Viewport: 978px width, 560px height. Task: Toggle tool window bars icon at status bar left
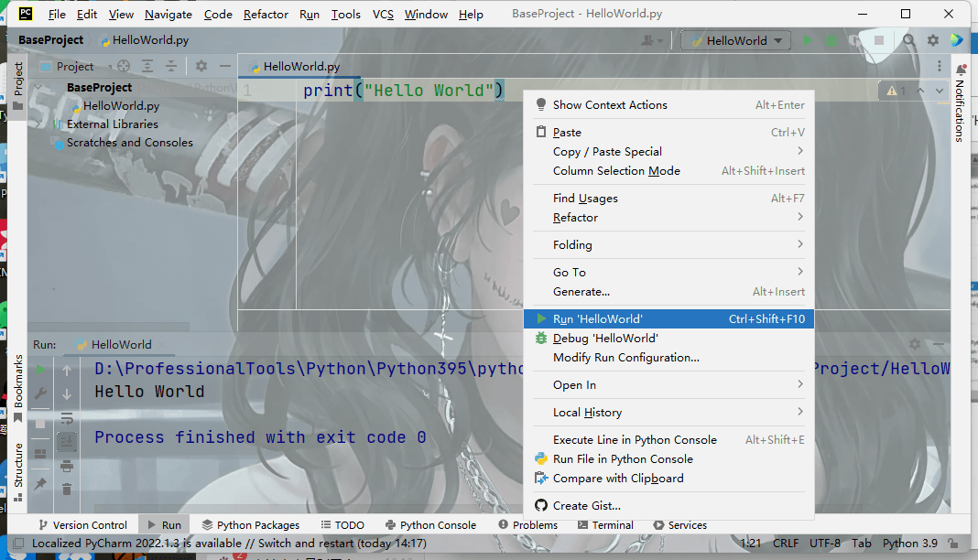[18, 544]
